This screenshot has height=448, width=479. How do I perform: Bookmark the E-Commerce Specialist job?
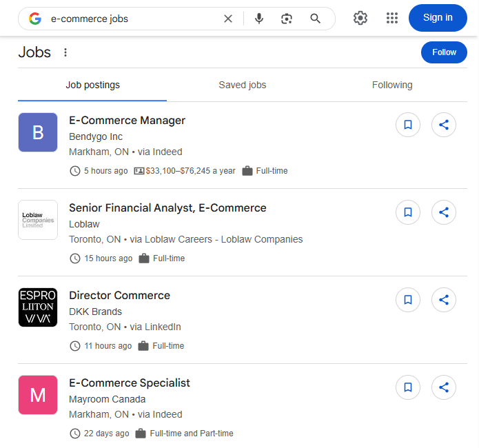coord(408,387)
